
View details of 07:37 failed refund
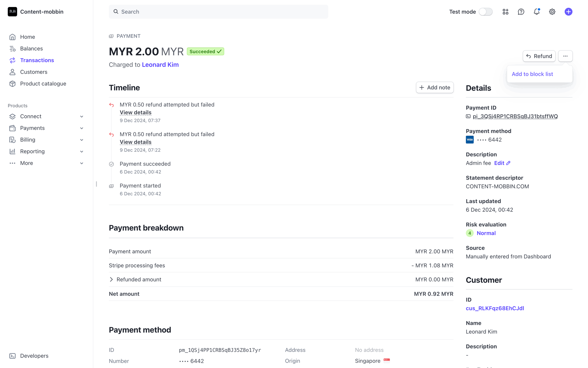[x=135, y=113]
